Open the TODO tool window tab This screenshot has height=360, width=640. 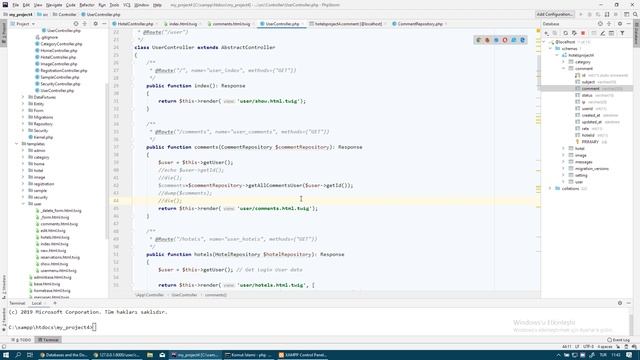coord(21,340)
